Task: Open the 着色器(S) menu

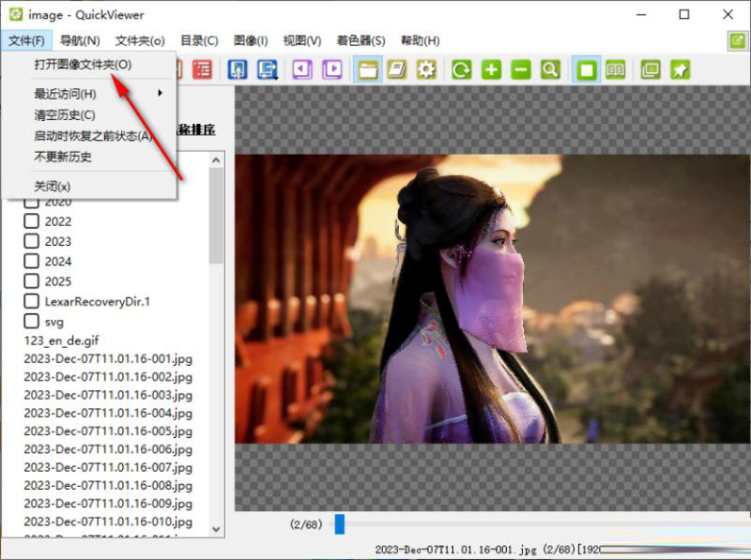Action: (360, 40)
